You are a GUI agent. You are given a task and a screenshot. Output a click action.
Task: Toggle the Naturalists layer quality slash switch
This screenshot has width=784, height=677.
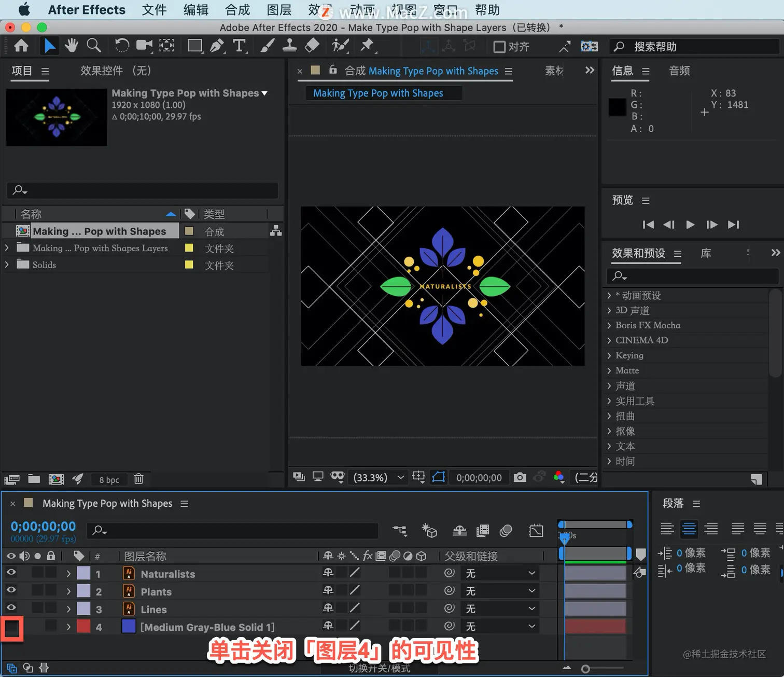point(355,572)
